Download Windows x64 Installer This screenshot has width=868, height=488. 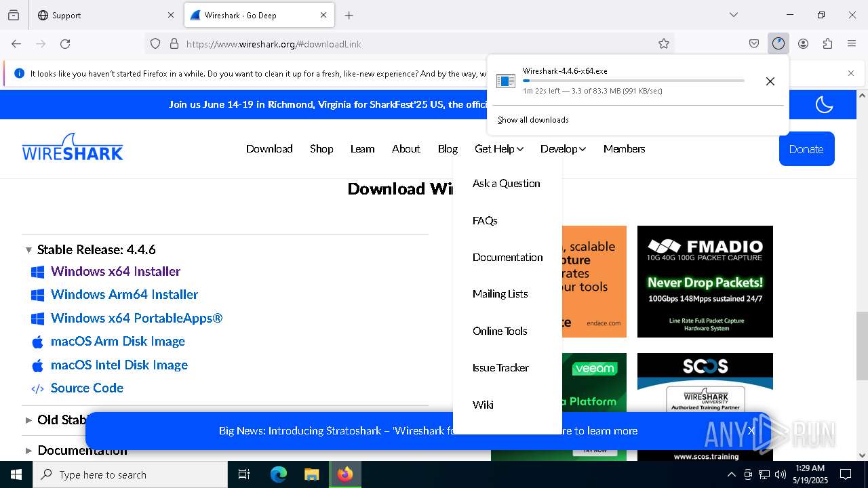115,271
